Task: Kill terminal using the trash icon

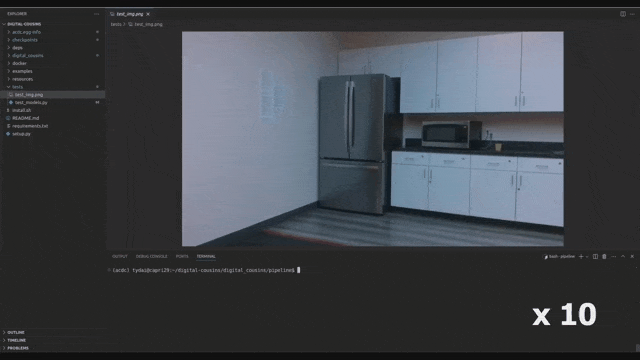Action: pyautogui.click(x=604, y=256)
